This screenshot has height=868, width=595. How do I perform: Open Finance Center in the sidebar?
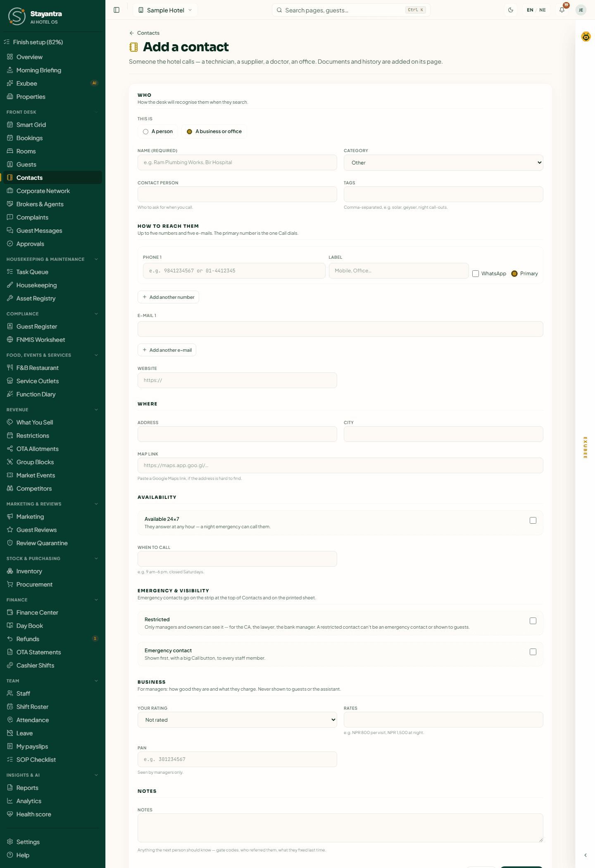[52, 613]
